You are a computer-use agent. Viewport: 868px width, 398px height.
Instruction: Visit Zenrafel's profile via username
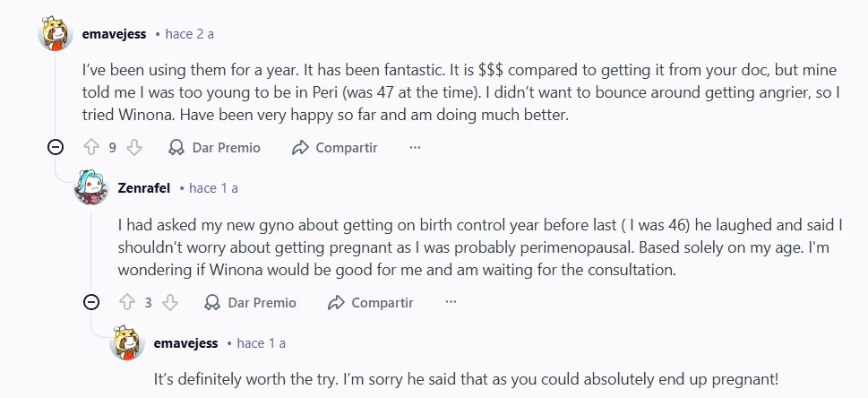click(143, 188)
